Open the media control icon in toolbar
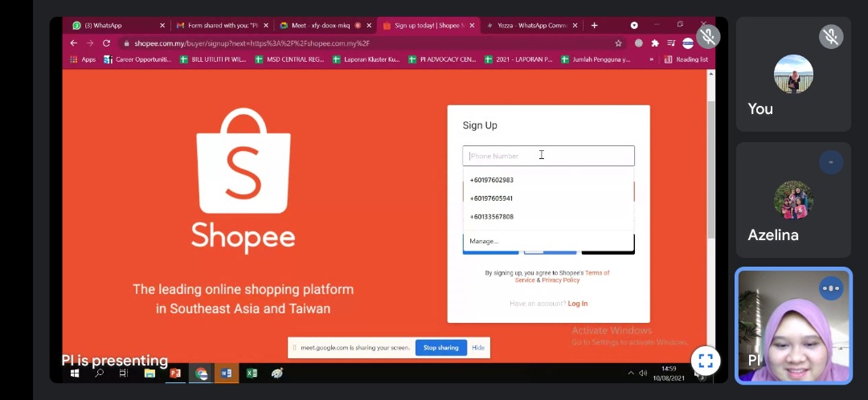This screenshot has height=400, width=868. coord(671,43)
